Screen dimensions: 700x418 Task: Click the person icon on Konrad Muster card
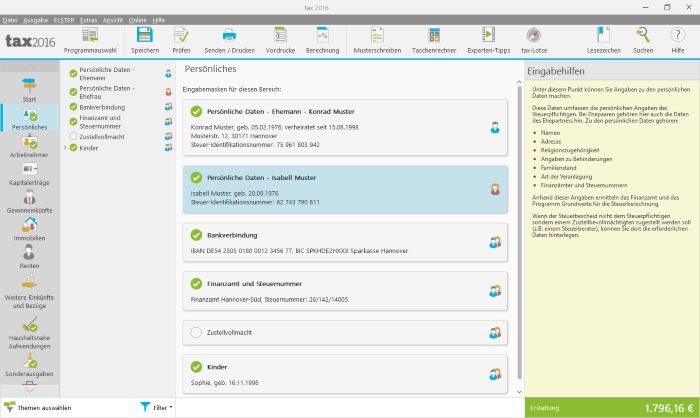click(x=495, y=128)
